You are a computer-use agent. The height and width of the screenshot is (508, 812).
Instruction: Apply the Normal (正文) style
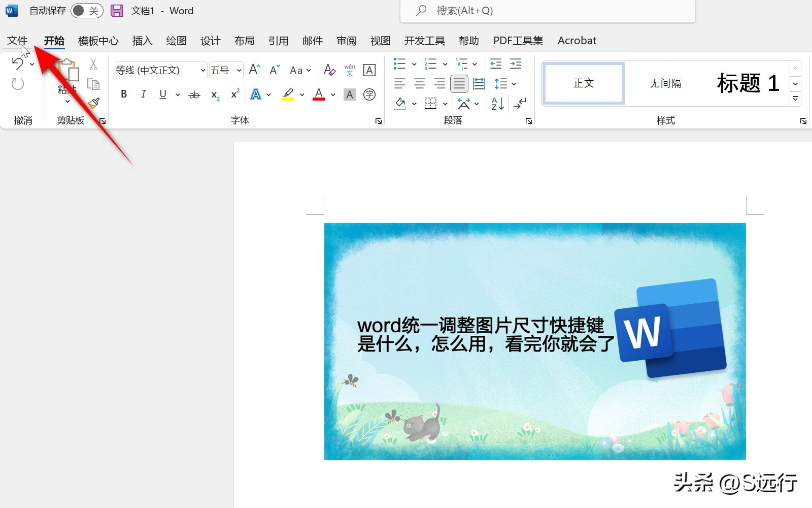[584, 83]
